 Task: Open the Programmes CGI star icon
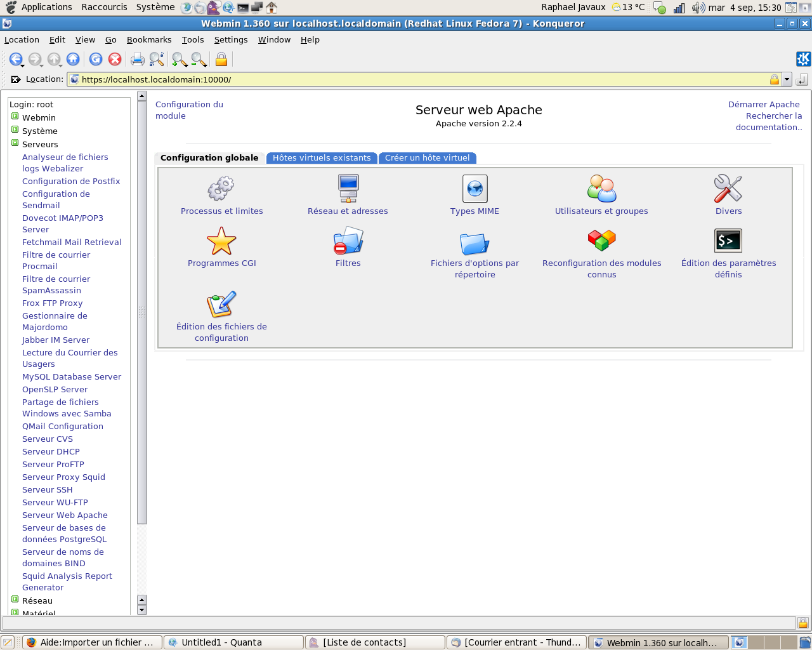[x=221, y=241]
